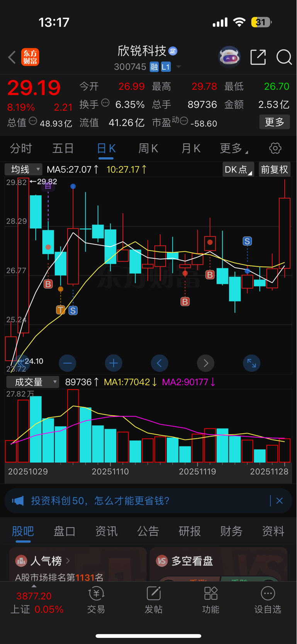Switch to the 周K tab
Viewport: 297px width, 644px height.
148,148
